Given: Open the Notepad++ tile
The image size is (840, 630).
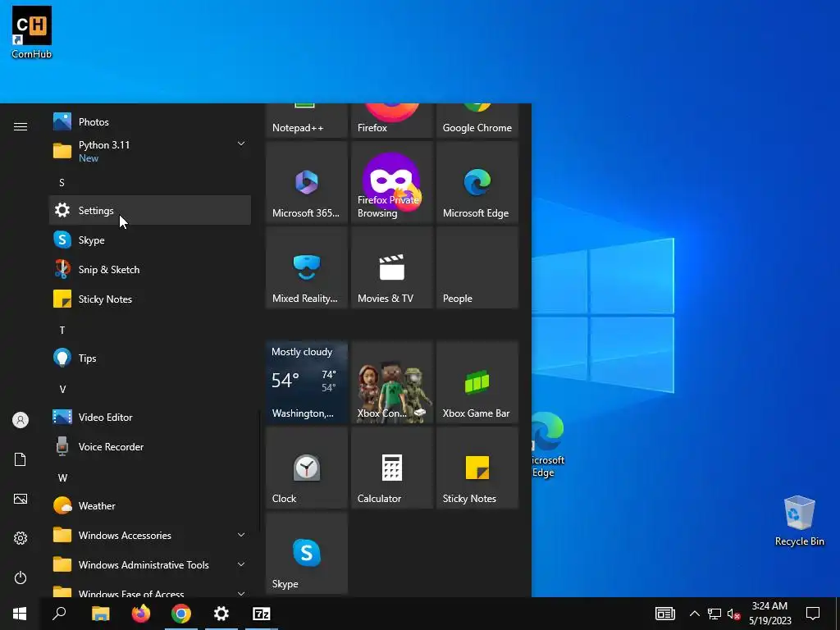Looking at the screenshot, I should point(307,121).
